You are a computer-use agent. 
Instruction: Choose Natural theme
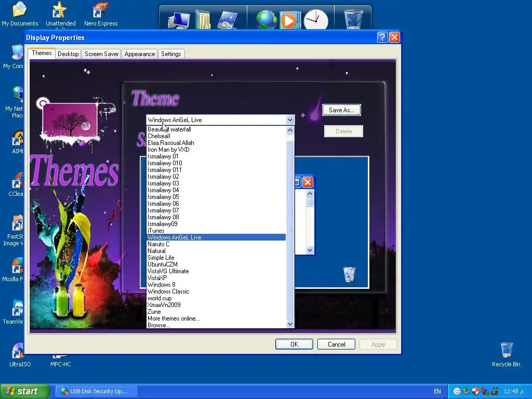[x=216, y=251]
